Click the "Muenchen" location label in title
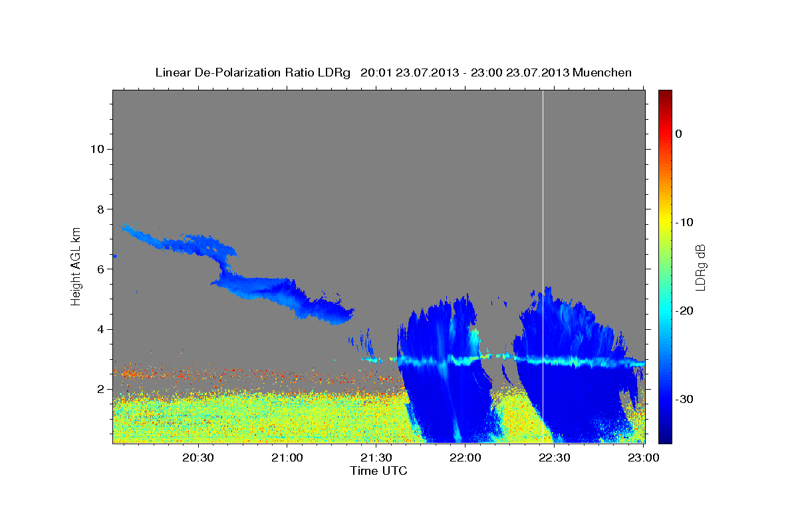This screenshot has height=532, width=798. tap(604, 72)
